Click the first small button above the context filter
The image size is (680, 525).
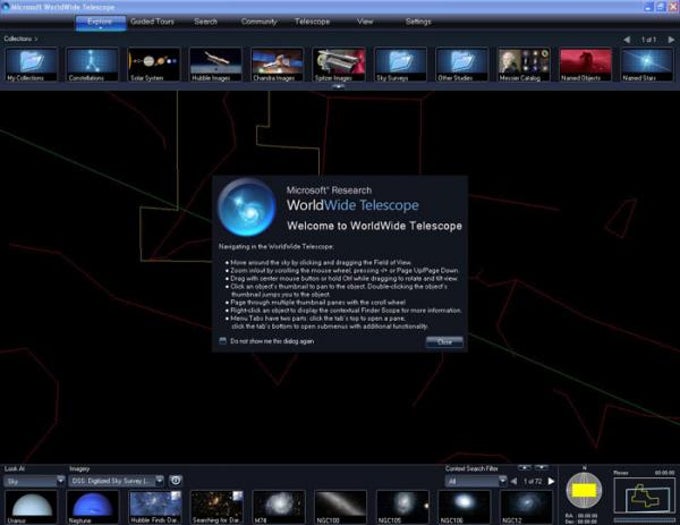524,468
